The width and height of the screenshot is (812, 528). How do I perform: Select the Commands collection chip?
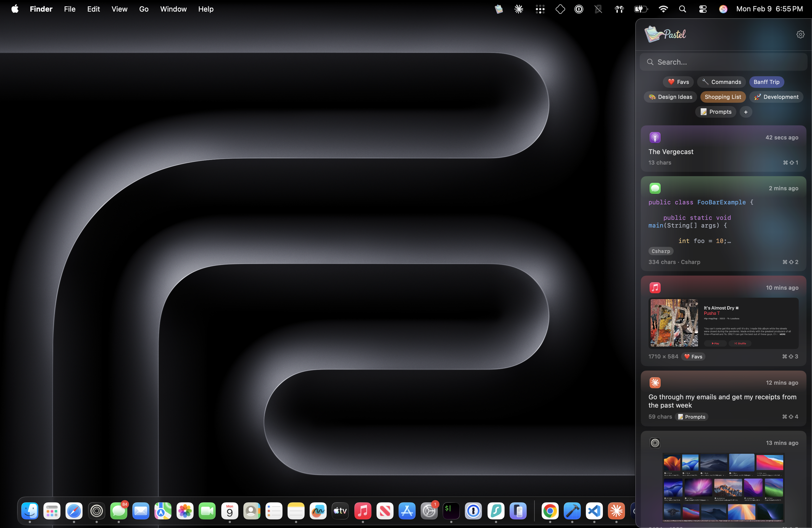(x=721, y=82)
